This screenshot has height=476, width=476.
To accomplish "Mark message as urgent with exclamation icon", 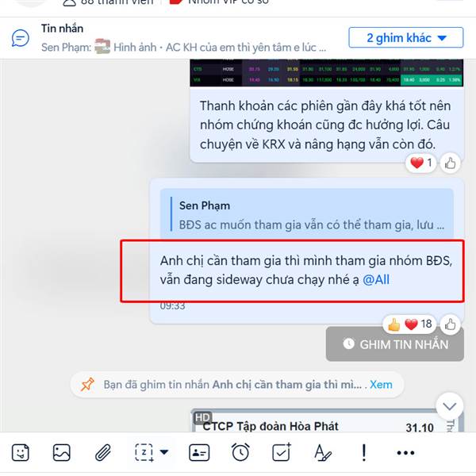I will tap(364, 453).
